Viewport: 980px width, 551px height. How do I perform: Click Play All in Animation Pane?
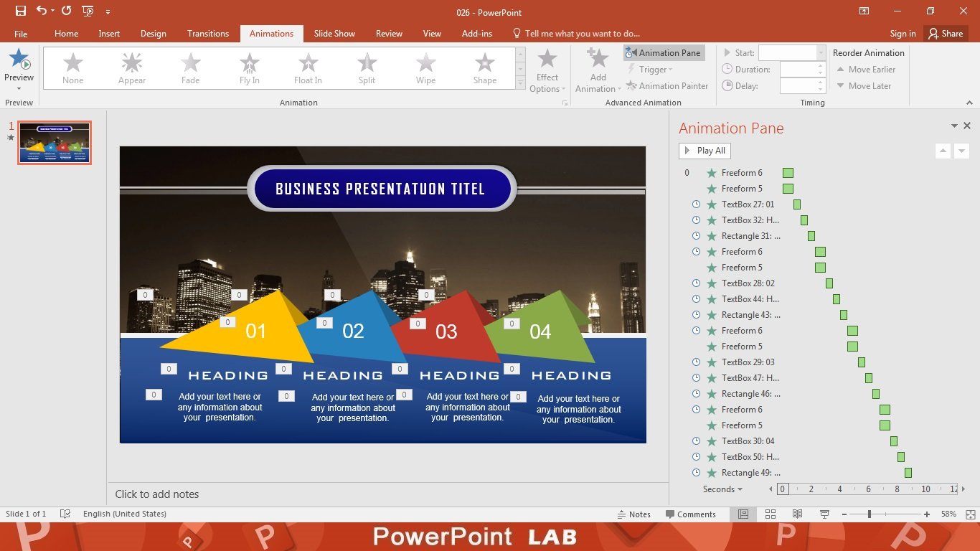click(705, 151)
